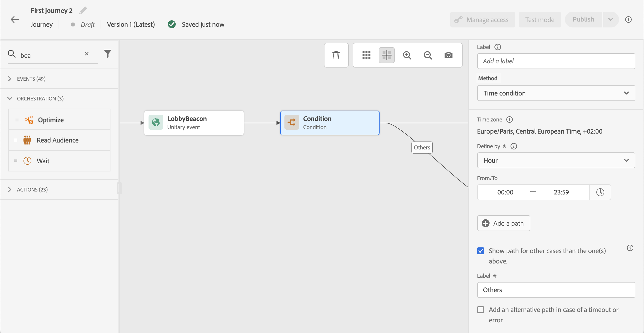644x333 pixels.
Task: Click the filter funnel icon in left panel
Action: [x=107, y=53]
